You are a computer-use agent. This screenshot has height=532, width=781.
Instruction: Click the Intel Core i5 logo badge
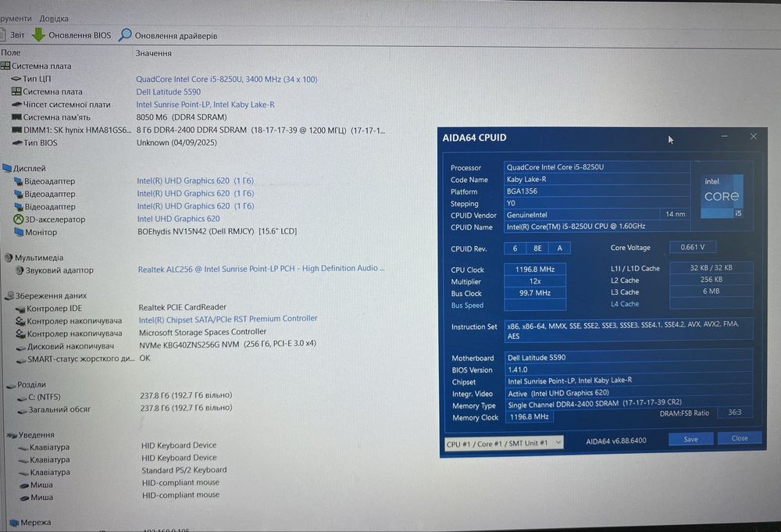[x=722, y=196]
